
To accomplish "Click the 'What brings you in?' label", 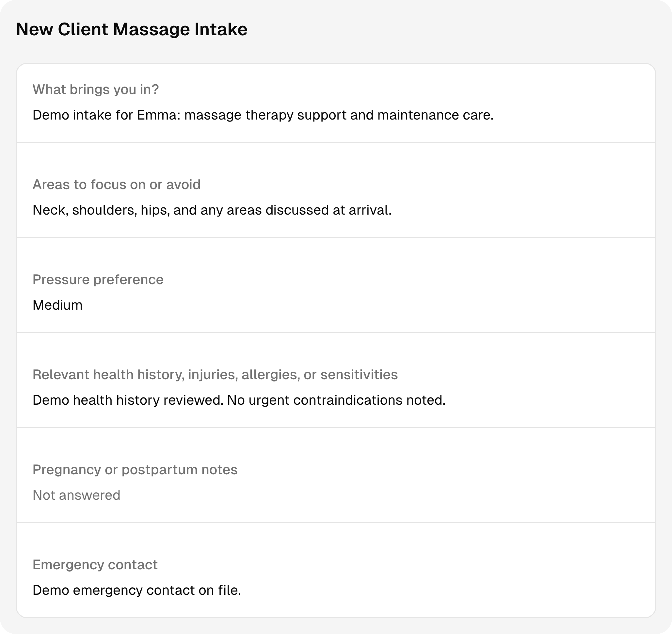I will click(x=96, y=89).
